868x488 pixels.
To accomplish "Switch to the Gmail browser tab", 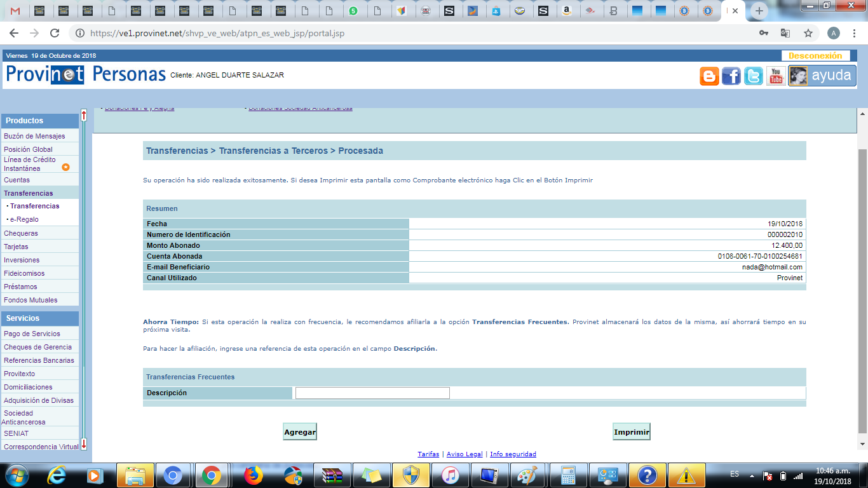I will 15,11.
